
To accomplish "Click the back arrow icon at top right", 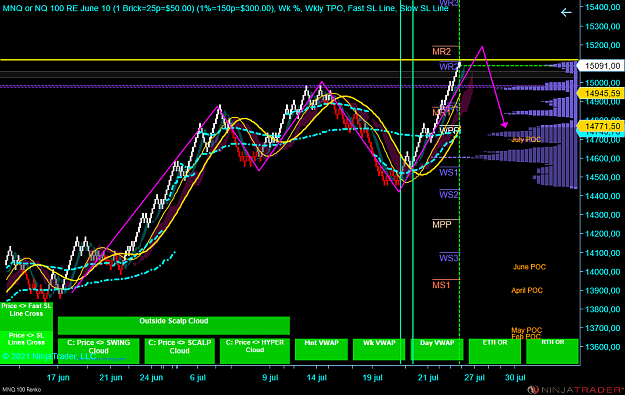I will point(566,13).
